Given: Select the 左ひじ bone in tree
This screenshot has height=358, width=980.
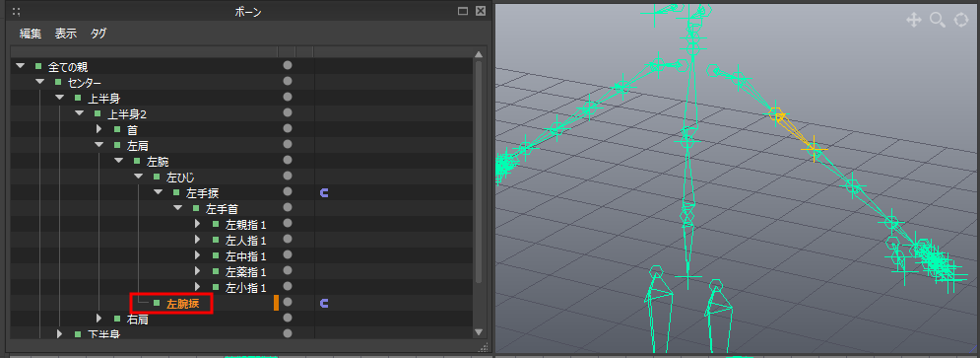Looking at the screenshot, I should (x=180, y=178).
